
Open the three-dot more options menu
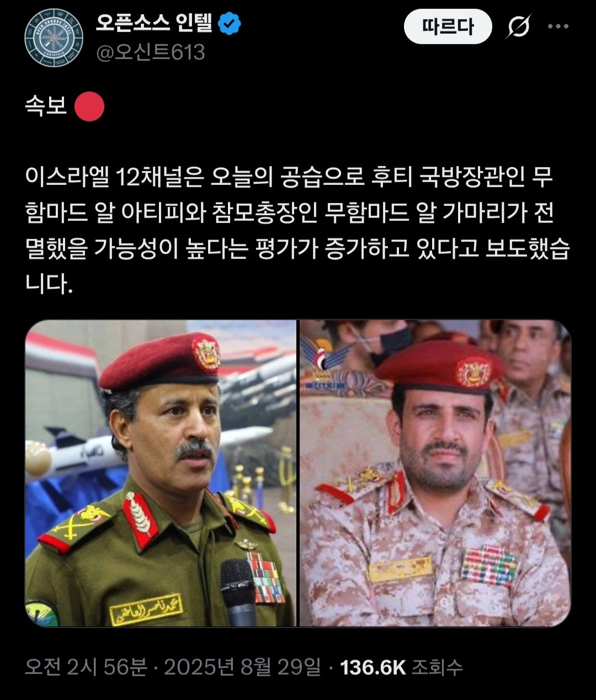tap(558, 26)
